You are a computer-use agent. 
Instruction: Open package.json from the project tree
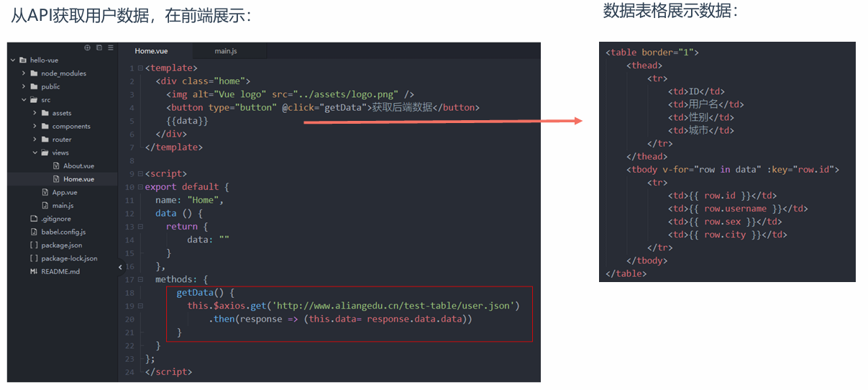[62, 245]
